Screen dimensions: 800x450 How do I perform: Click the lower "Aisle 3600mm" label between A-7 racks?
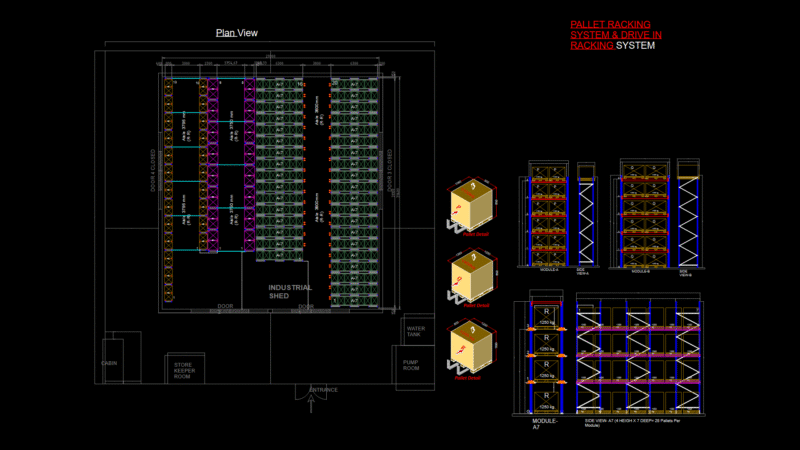click(x=319, y=207)
